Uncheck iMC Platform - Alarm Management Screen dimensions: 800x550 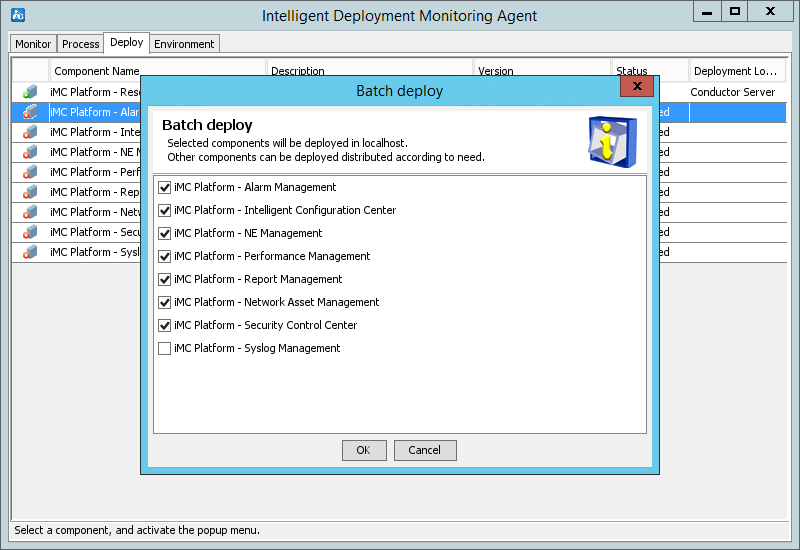click(164, 187)
